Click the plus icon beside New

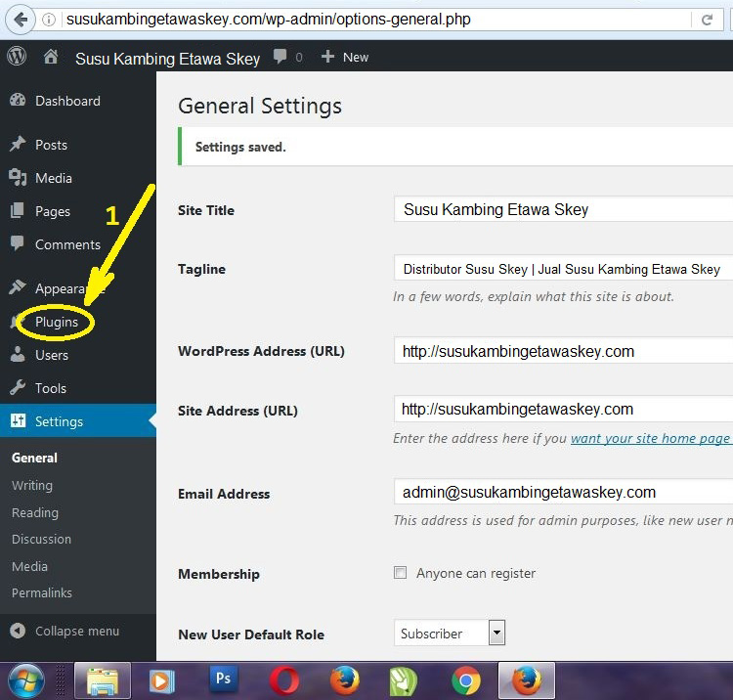point(327,57)
